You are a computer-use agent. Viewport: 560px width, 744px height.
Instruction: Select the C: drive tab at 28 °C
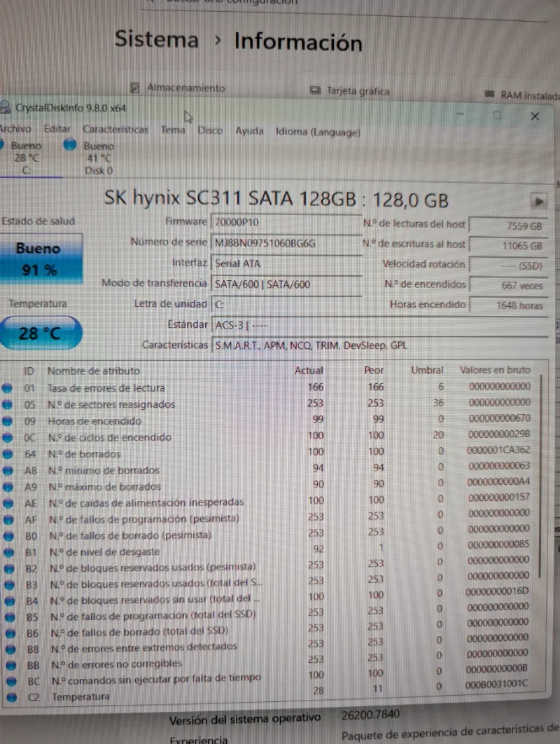26,158
